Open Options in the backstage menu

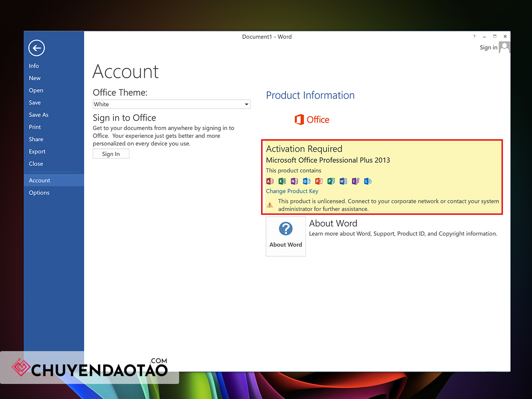pyautogui.click(x=54, y=192)
